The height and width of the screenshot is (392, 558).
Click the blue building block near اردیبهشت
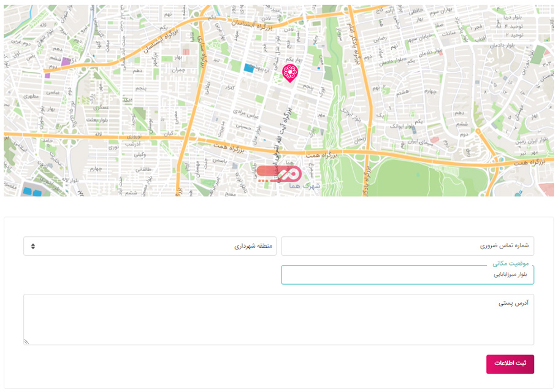coord(249,68)
